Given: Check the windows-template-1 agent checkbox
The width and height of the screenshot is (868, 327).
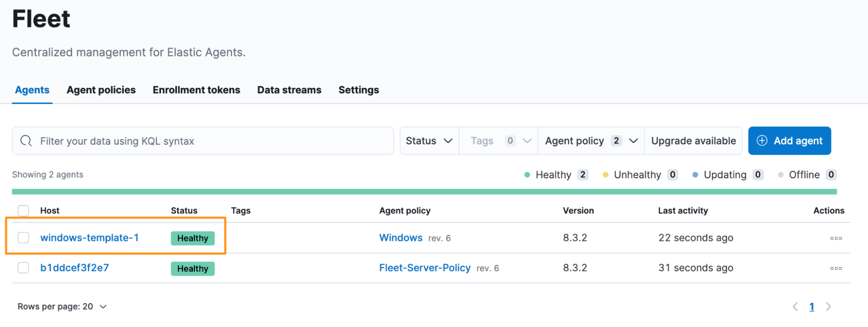Looking at the screenshot, I should [23, 238].
